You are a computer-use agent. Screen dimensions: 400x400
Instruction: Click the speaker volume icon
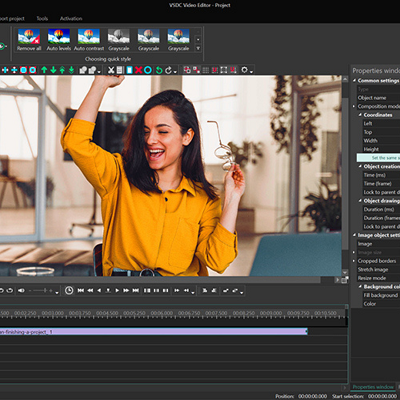coord(21,291)
